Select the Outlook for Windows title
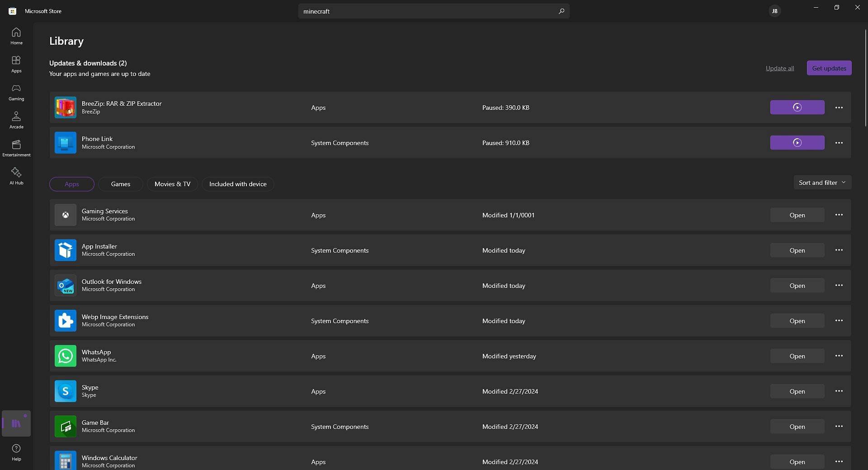The width and height of the screenshot is (868, 470). click(112, 282)
